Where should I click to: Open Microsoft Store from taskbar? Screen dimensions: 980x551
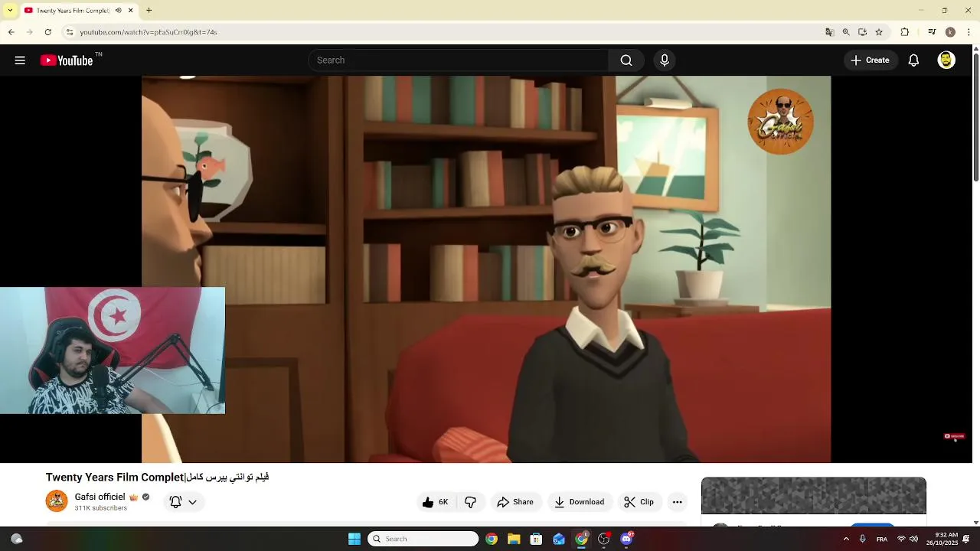pyautogui.click(x=536, y=539)
